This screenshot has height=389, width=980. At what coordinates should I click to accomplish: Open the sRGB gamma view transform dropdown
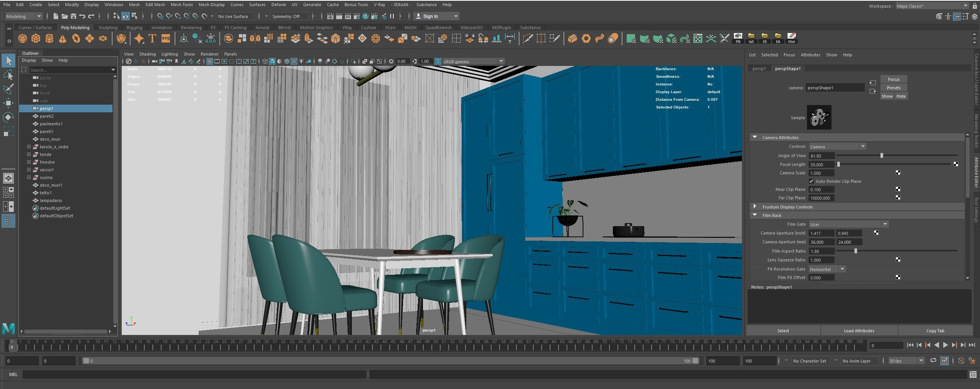[474, 61]
